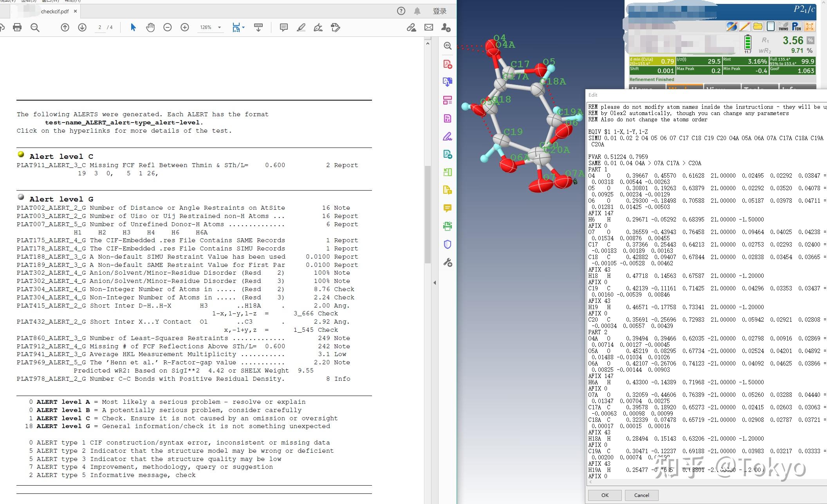Select the highlighter pen tool
Viewport: 827px width, 504px height.
(x=301, y=27)
